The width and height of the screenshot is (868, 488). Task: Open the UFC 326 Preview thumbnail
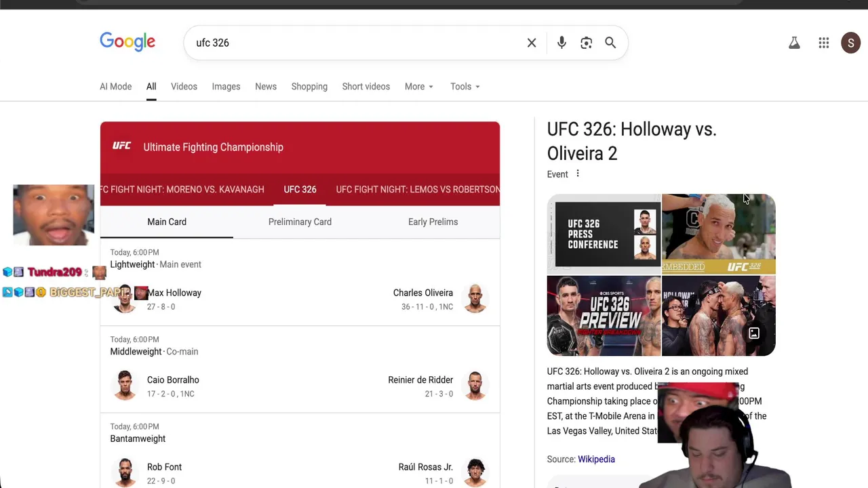point(604,316)
